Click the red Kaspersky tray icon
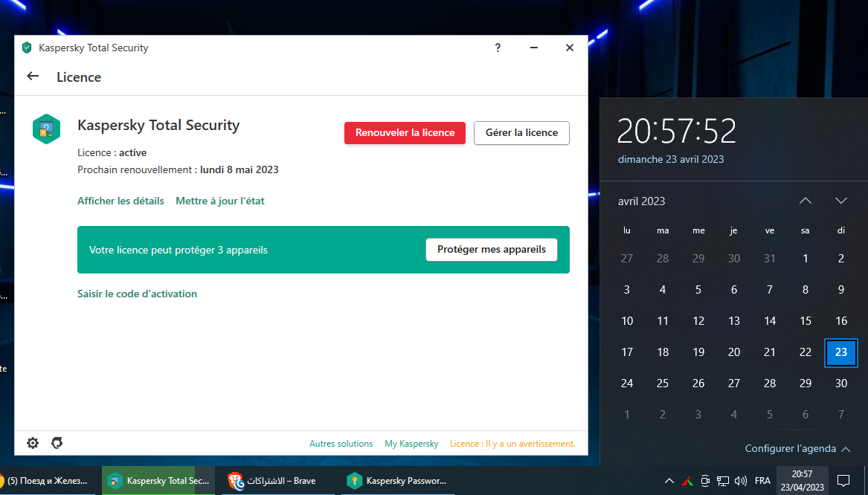Image resolution: width=868 pixels, height=495 pixels. [x=687, y=481]
